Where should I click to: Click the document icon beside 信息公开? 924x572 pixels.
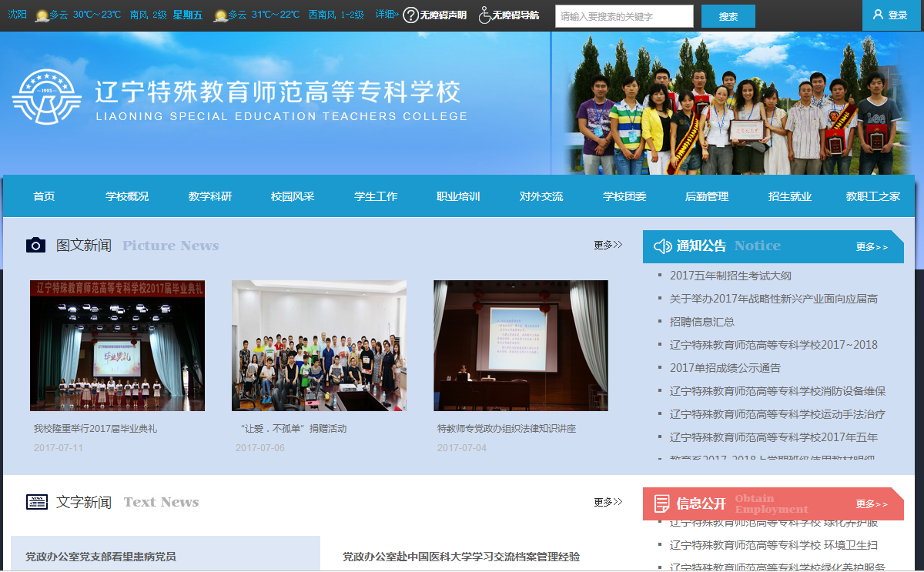pyautogui.click(x=661, y=503)
